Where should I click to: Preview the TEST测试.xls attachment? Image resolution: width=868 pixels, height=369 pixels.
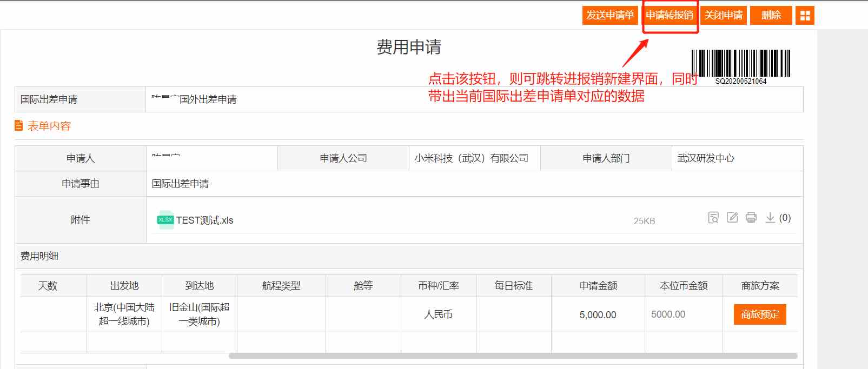click(713, 218)
